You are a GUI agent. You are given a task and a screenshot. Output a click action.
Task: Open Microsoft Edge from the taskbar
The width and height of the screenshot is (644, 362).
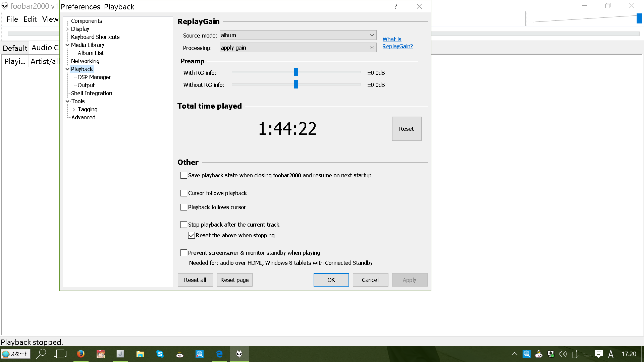[x=219, y=354]
